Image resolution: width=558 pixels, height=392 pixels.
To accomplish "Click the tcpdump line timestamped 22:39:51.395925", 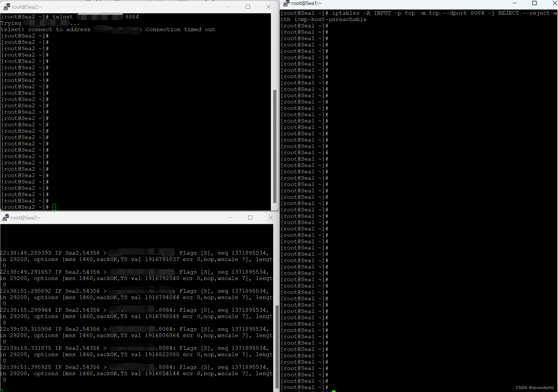I will (134, 367).
